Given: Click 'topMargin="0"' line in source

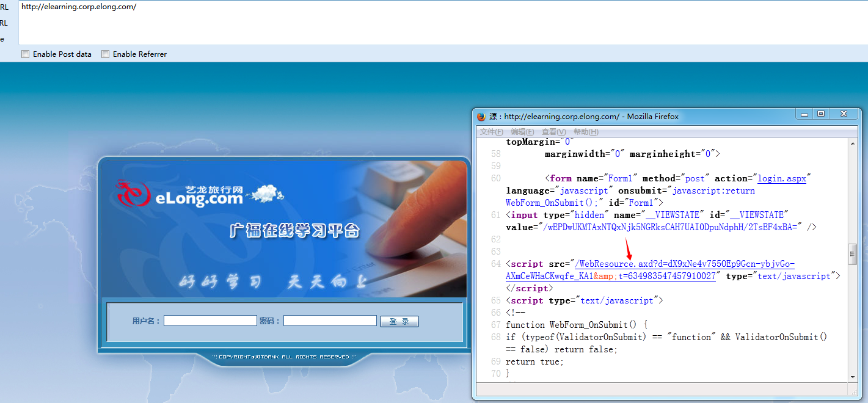Looking at the screenshot, I should pyautogui.click(x=540, y=142).
